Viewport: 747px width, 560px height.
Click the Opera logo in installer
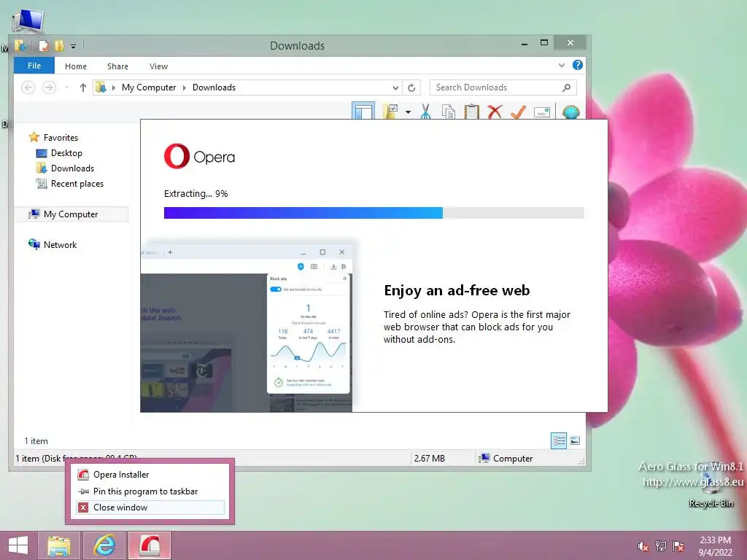pos(199,156)
